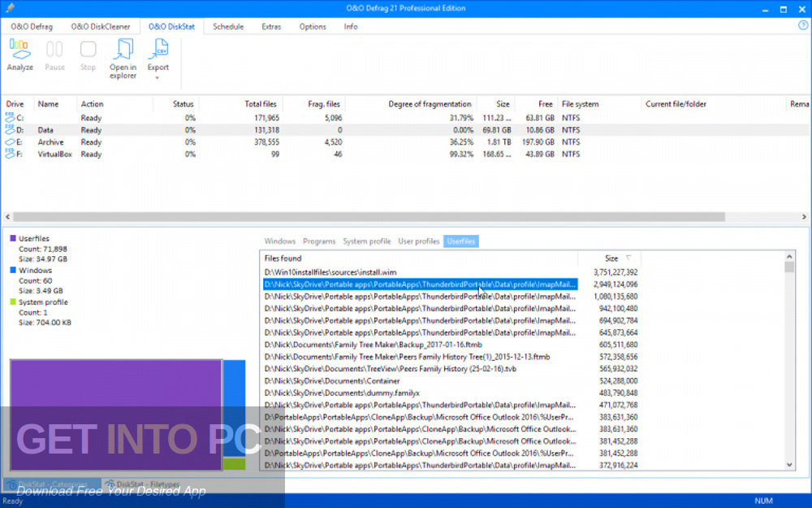Open the help question mark icon
812x508 pixels.
tap(803, 26)
